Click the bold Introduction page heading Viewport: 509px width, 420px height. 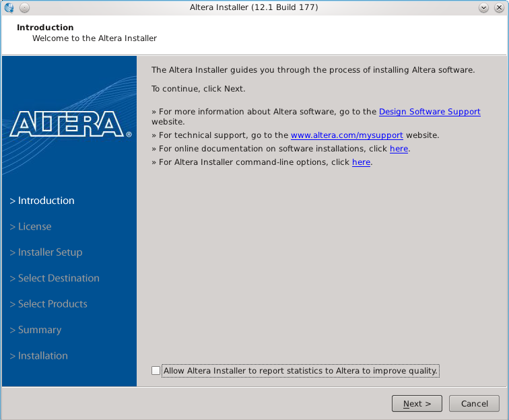click(45, 28)
